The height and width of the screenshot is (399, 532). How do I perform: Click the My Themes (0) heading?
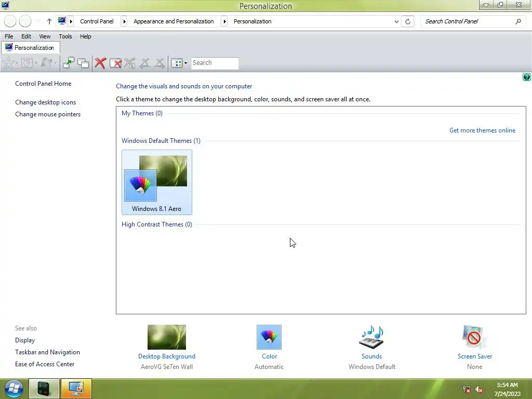pos(142,113)
